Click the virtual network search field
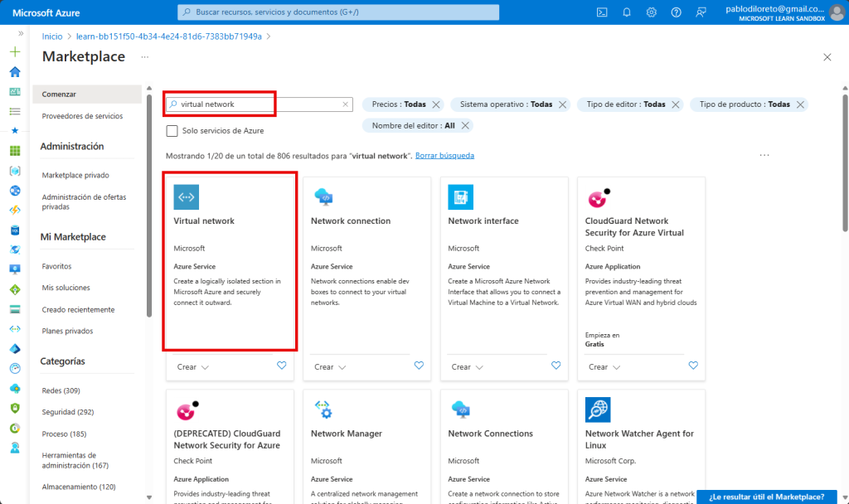This screenshot has width=849, height=504. click(257, 104)
